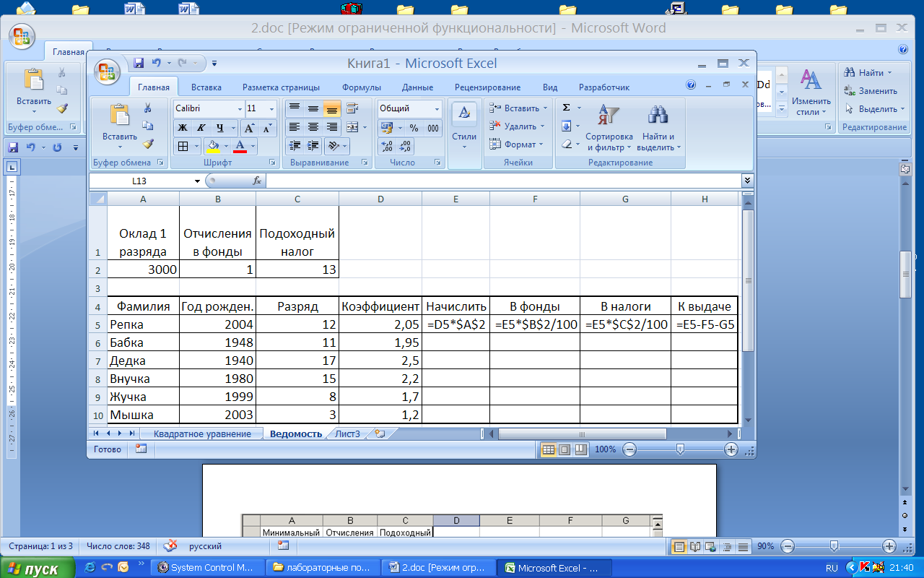The image size is (924, 578).
Task: Click the пуск Start button
Action: [38, 568]
